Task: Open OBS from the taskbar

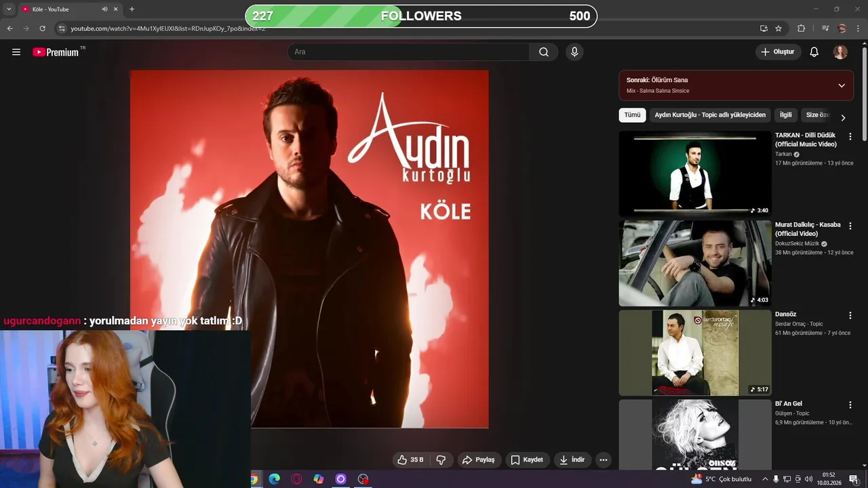Action: pyautogui.click(x=363, y=479)
